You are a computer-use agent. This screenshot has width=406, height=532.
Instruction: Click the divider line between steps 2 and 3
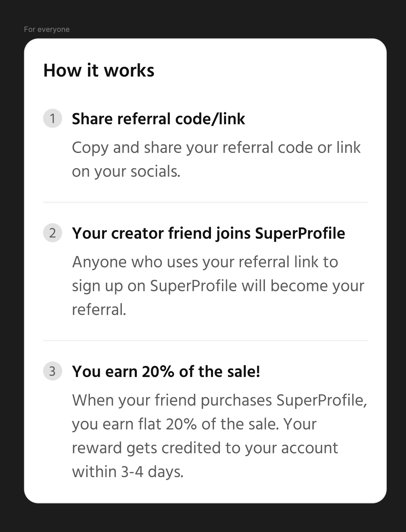[205, 340]
